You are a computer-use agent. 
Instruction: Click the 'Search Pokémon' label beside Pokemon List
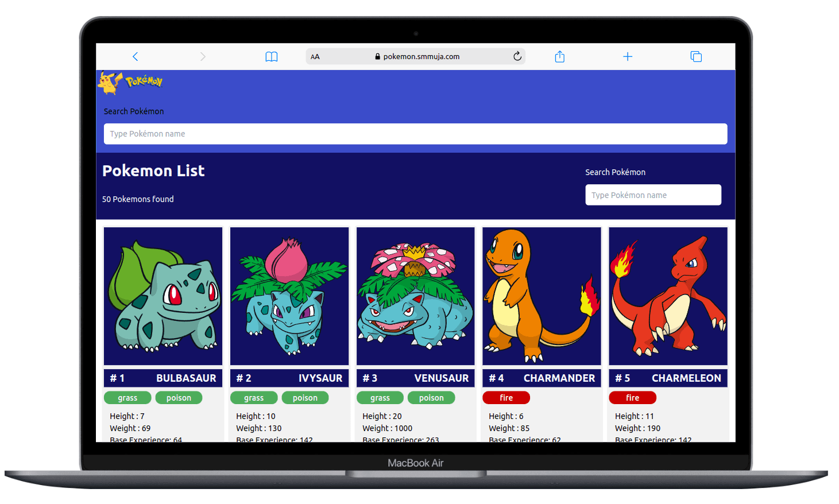pyautogui.click(x=615, y=172)
